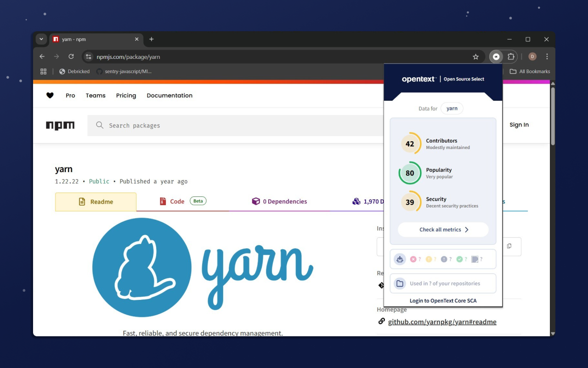The image size is (588, 368).
Task: Click the gray exclamation status icon
Action: point(444,259)
